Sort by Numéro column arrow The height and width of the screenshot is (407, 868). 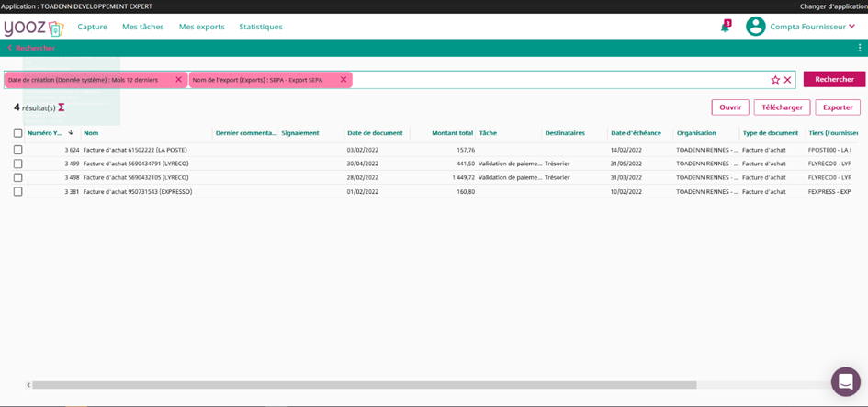pyautogui.click(x=71, y=133)
